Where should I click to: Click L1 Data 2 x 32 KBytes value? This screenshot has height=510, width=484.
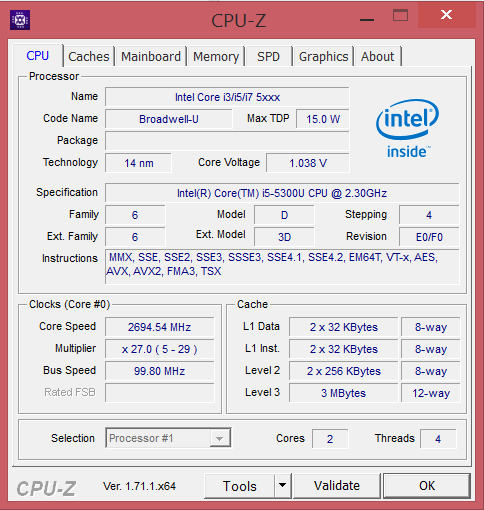pyautogui.click(x=344, y=327)
